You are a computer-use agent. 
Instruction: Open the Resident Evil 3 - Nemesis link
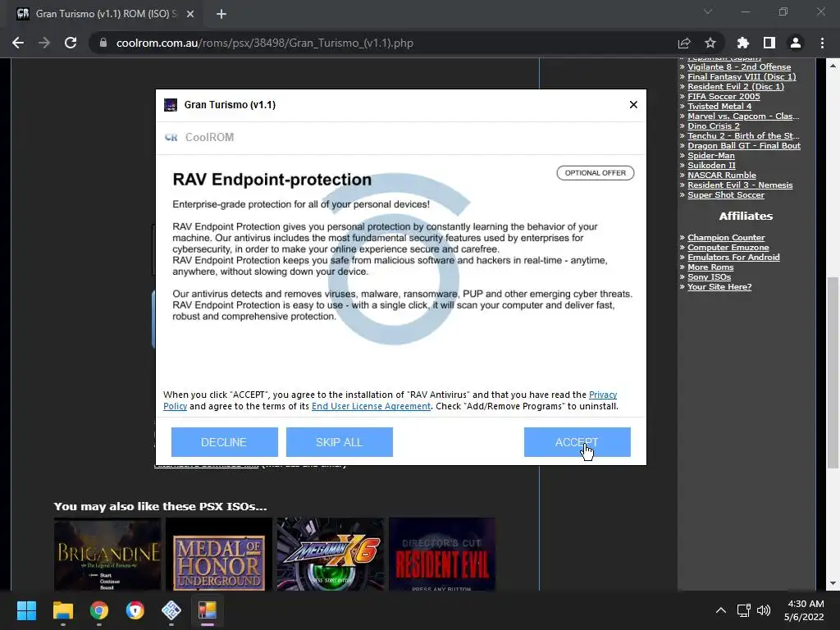[740, 185]
